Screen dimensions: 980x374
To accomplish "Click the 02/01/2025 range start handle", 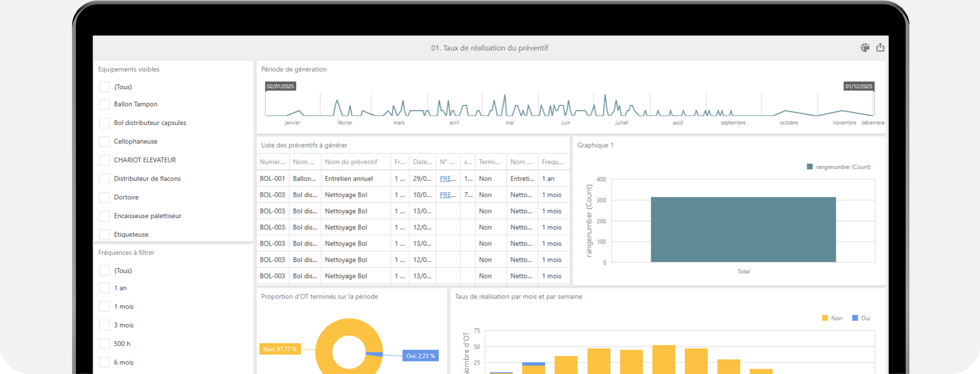I will coord(280,86).
